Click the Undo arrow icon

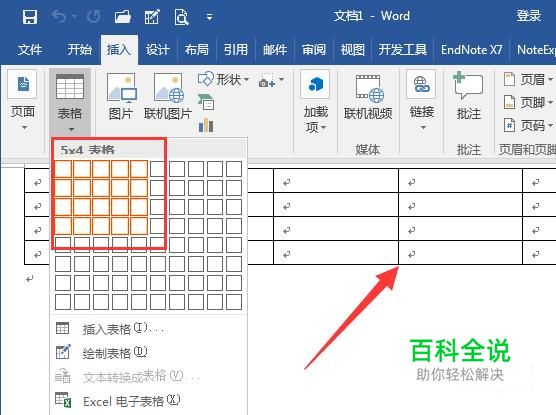click(59, 17)
